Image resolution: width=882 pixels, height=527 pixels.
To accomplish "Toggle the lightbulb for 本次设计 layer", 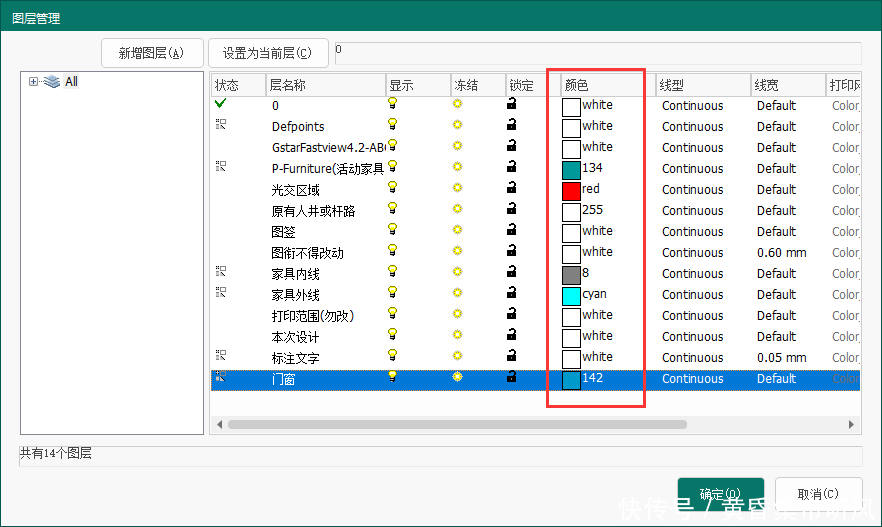I will (x=393, y=334).
